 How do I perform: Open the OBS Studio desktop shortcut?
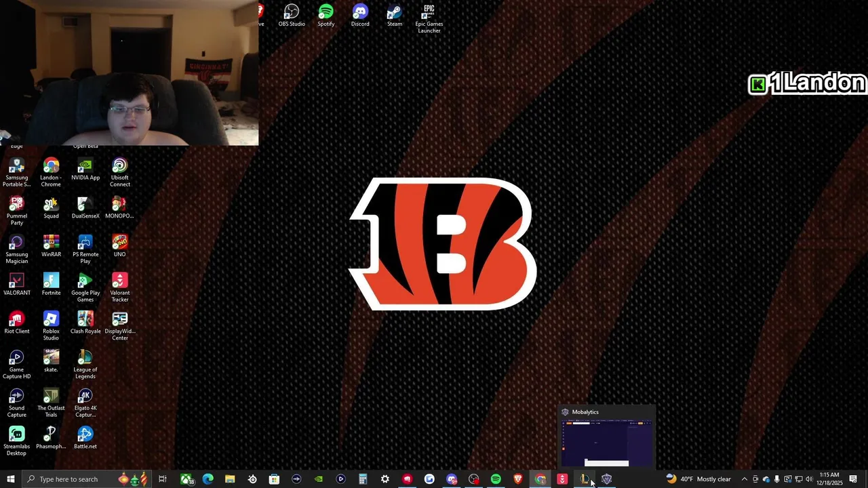click(x=292, y=16)
